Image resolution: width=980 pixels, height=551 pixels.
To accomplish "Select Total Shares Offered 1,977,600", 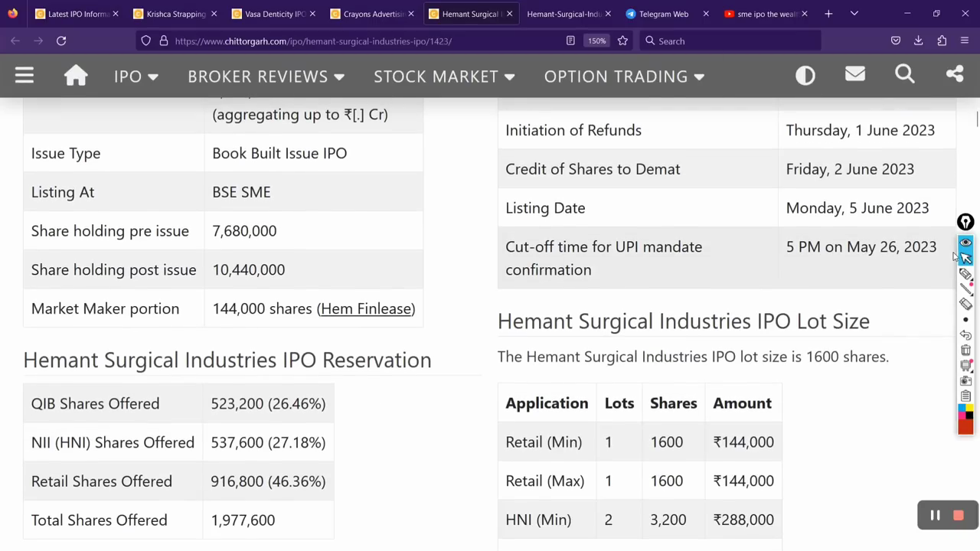I will point(243,520).
